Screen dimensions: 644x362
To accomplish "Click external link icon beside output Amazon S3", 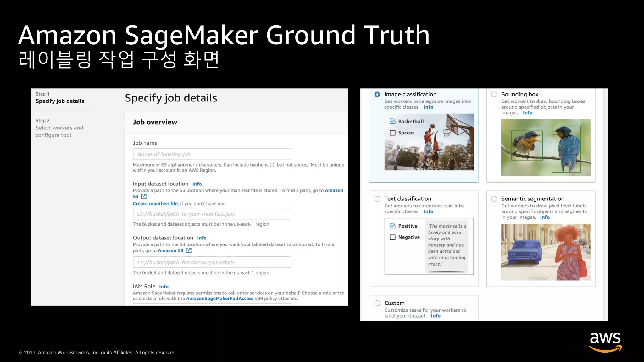I will tap(189, 250).
